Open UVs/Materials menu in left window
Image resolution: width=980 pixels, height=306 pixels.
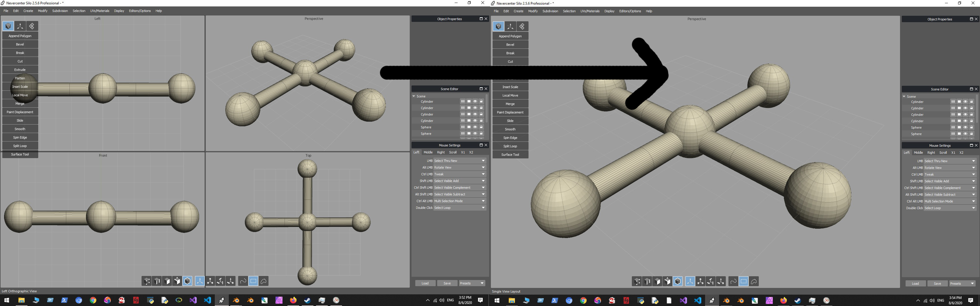pyautogui.click(x=100, y=11)
